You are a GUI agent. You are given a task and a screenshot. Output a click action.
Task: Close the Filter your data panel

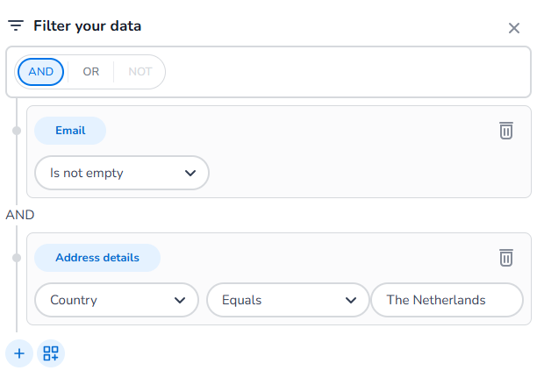tap(514, 28)
